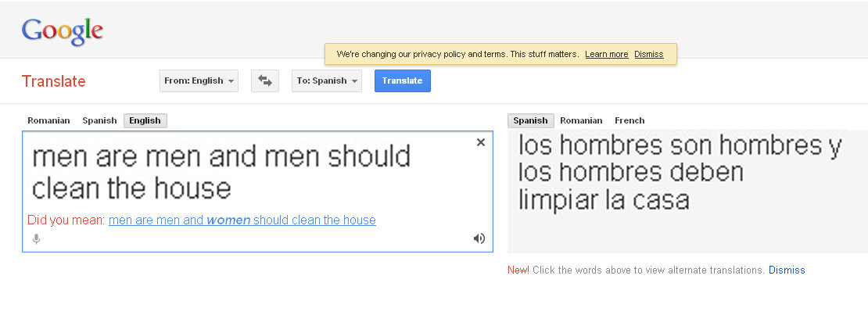
Task: Click the translated word "limpiar"
Action: click(x=559, y=199)
